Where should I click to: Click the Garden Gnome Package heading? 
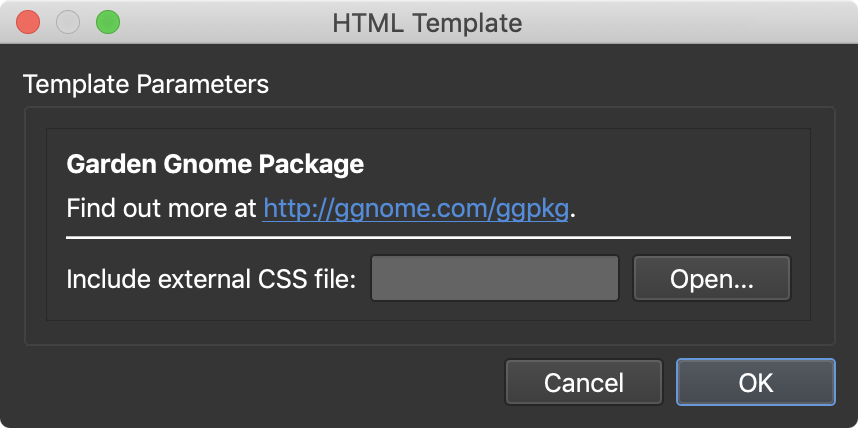pyautogui.click(x=215, y=162)
